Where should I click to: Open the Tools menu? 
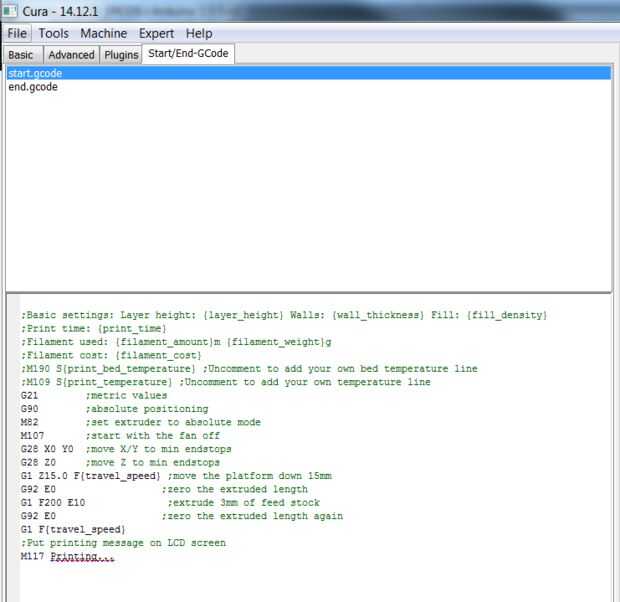54,34
